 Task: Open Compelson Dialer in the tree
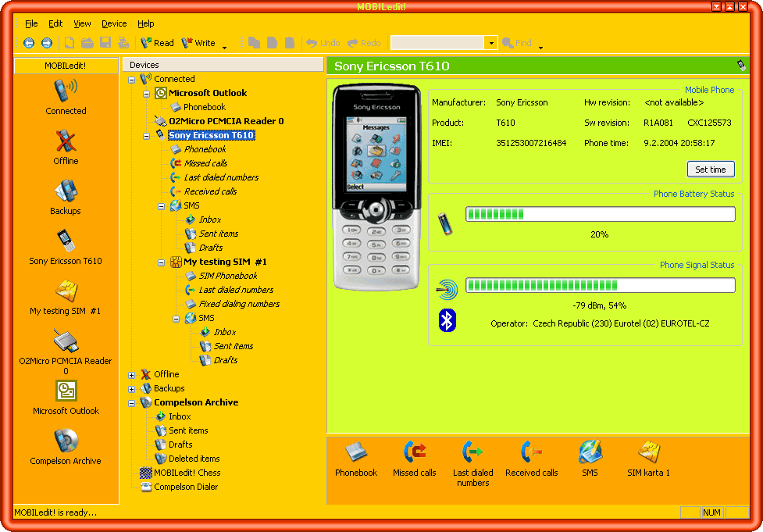[186, 487]
